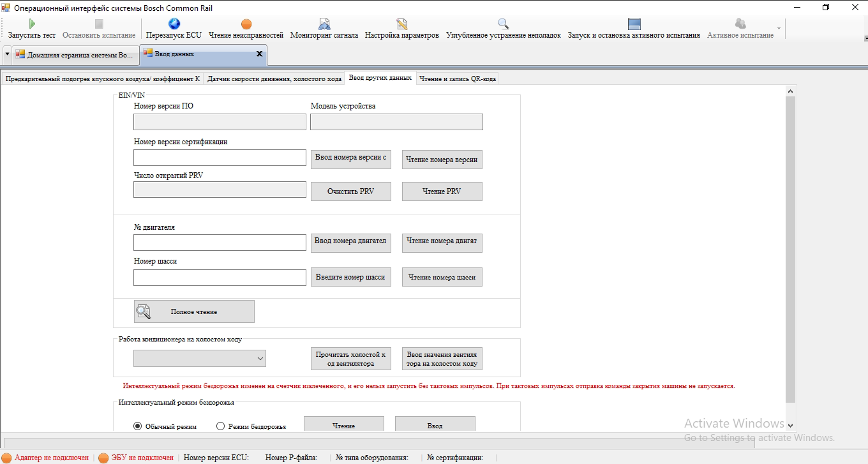This screenshot has width=868, height=464.
Task: Click № типа оборудования status text
Action: pos(372,458)
